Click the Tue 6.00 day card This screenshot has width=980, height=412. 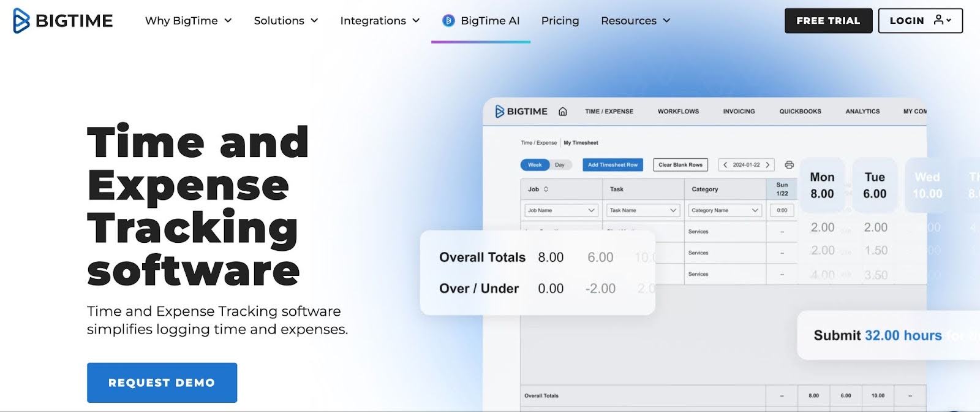875,185
